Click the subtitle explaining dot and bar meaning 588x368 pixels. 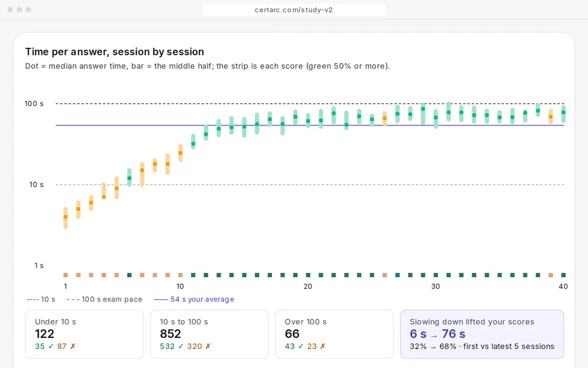coord(208,66)
